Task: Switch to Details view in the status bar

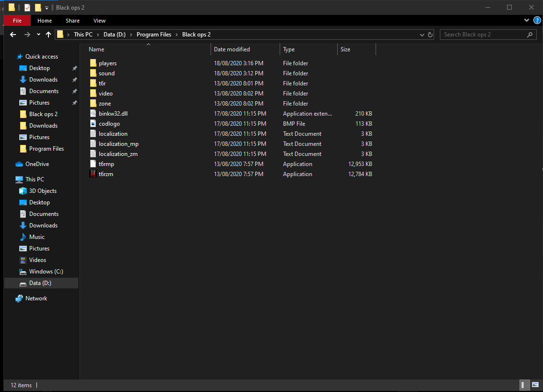Action: pos(525,385)
